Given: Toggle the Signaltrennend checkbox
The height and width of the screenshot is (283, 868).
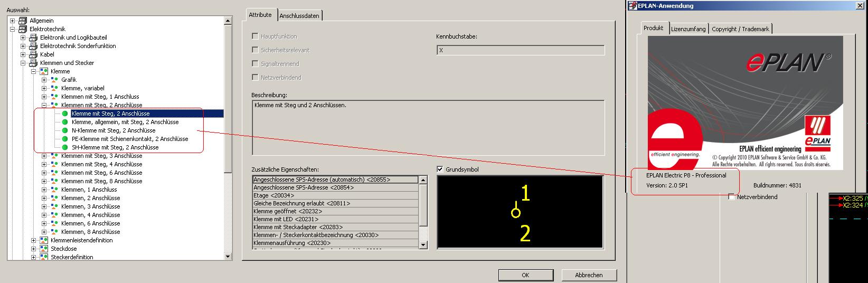Looking at the screenshot, I should tap(255, 63).
